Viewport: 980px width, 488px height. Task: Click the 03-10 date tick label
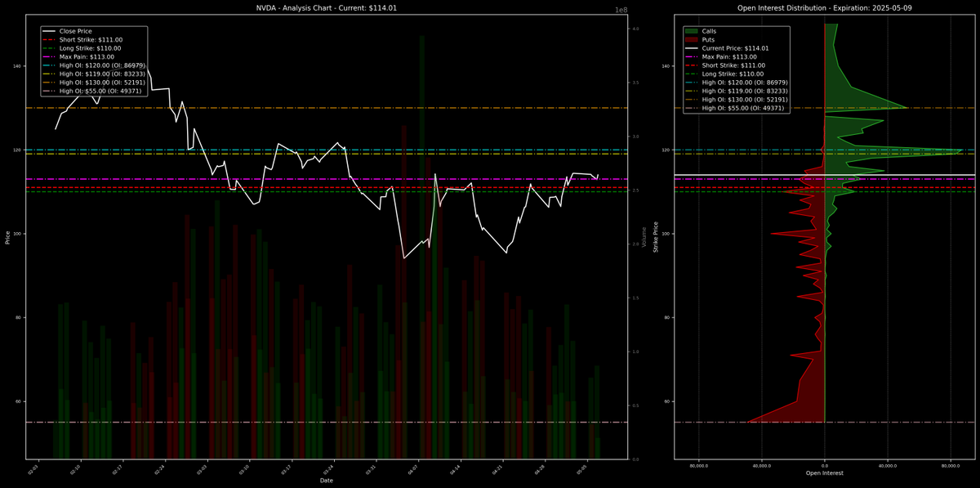click(x=245, y=470)
